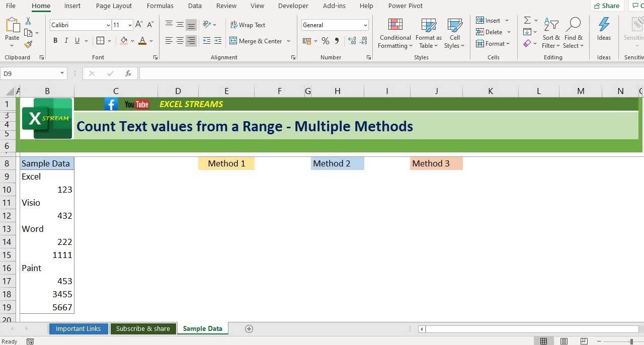Toggle Bold formatting
The height and width of the screenshot is (345, 644).
(55, 41)
